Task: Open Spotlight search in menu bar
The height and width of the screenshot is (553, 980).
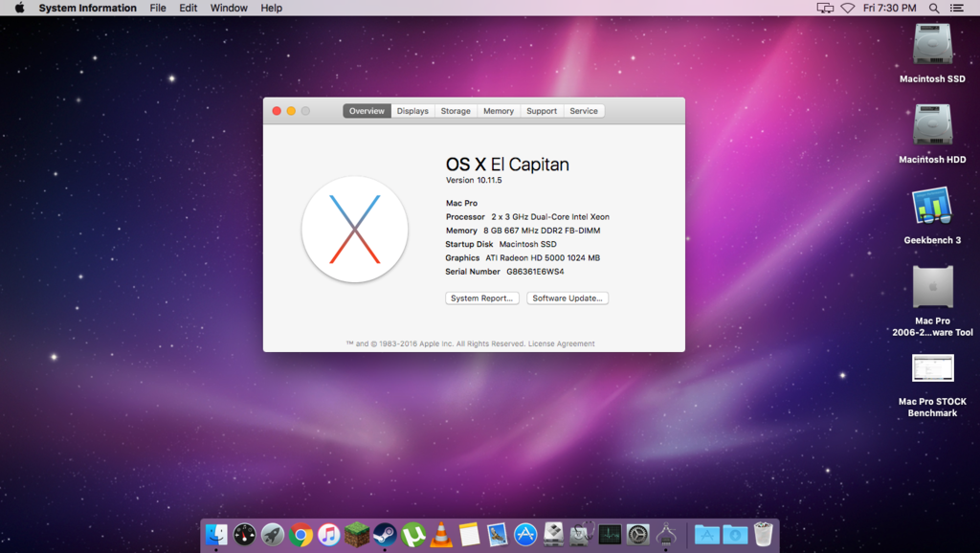Action: coord(934,8)
